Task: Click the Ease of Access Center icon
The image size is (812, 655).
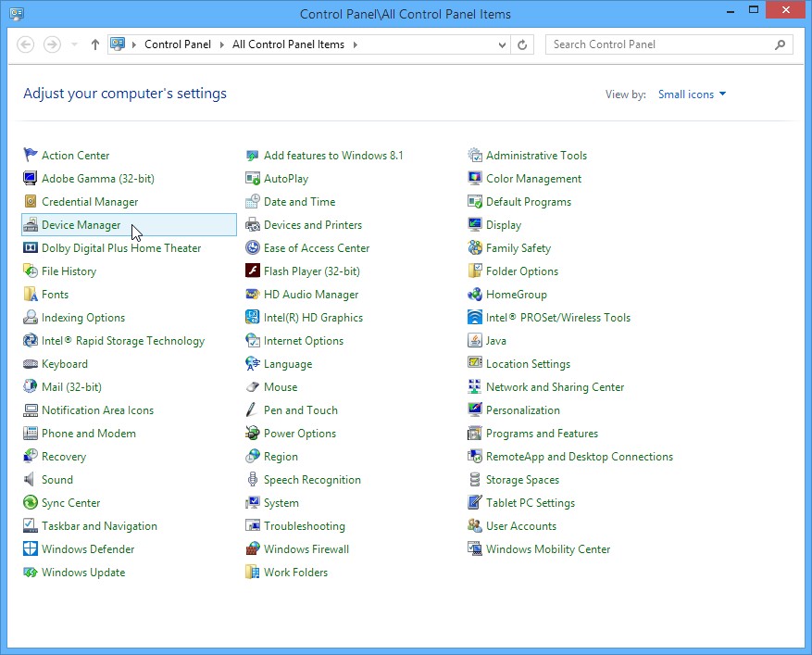Action: tap(253, 247)
